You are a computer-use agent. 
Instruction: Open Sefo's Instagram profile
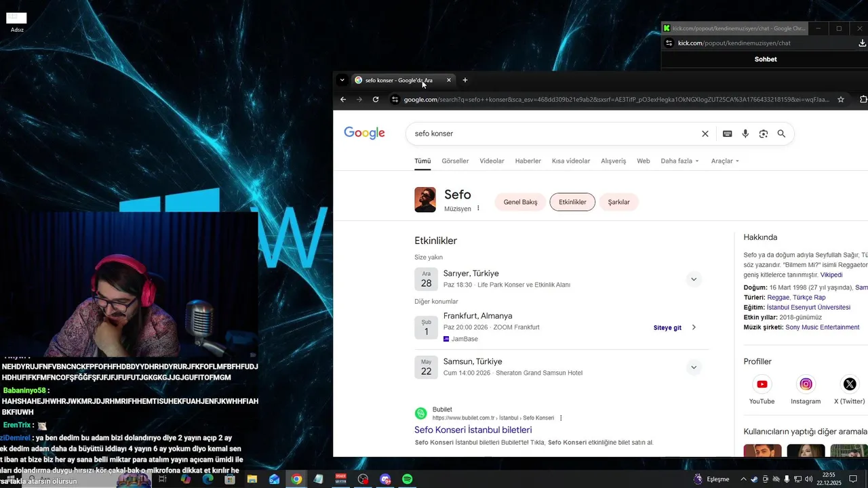[x=806, y=384]
